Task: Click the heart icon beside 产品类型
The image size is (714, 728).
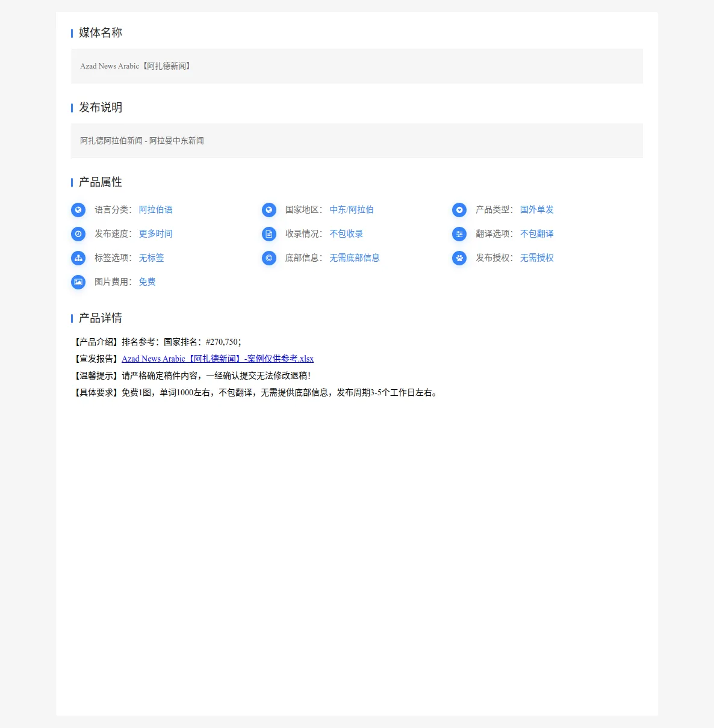Action: [459, 210]
